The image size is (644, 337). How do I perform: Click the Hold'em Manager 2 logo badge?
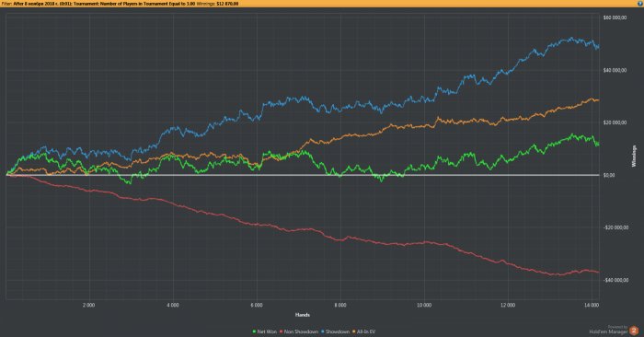(x=634, y=331)
